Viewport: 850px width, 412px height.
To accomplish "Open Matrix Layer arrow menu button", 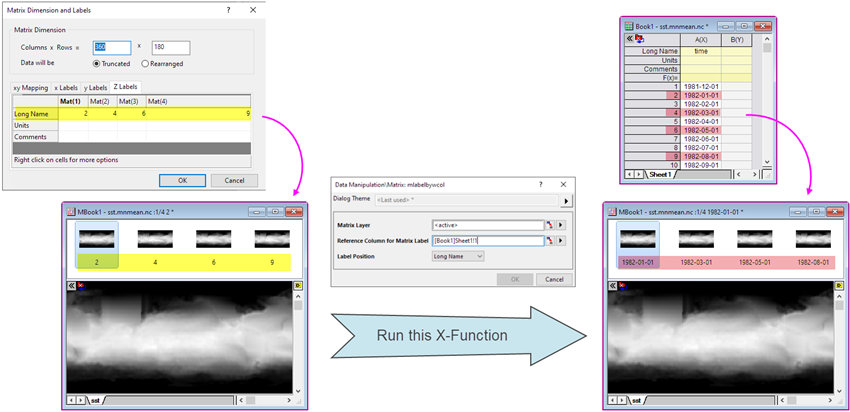I will pos(561,224).
